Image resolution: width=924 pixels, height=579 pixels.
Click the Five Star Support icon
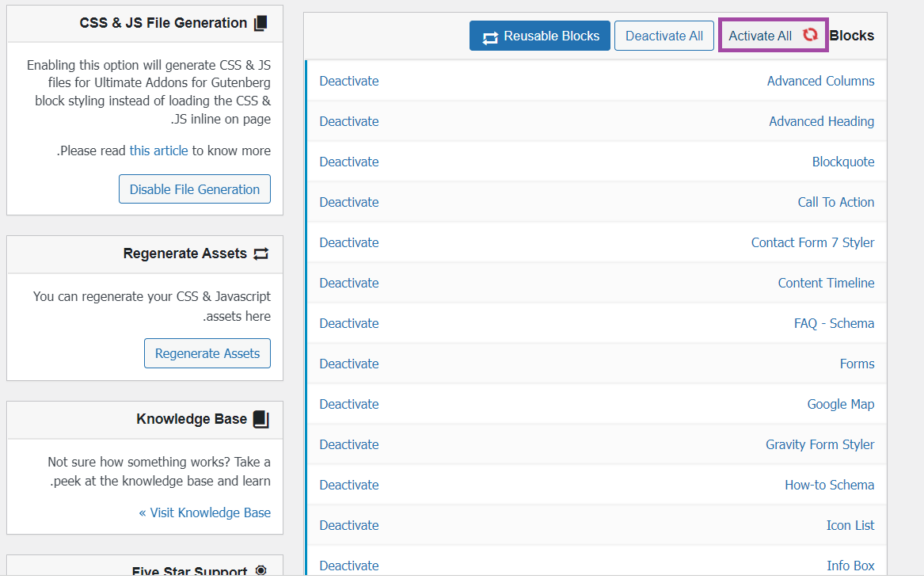(260, 571)
